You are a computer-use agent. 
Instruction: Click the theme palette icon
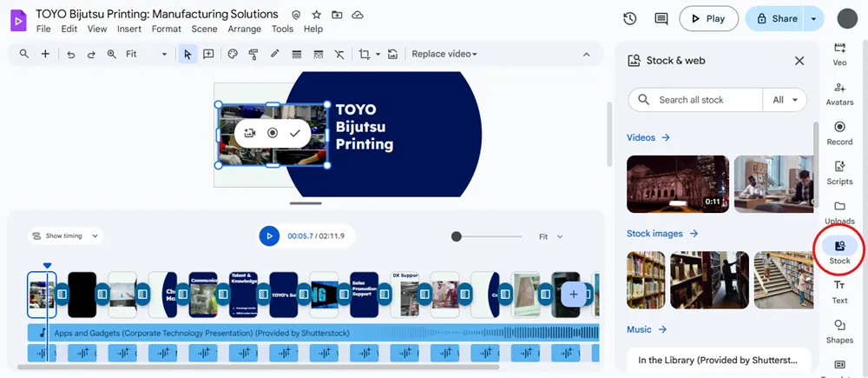pos(233,54)
